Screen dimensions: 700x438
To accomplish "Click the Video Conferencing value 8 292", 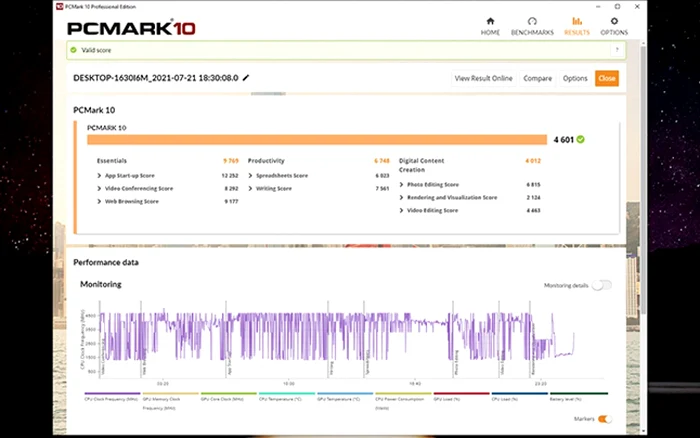I will coord(231,188).
